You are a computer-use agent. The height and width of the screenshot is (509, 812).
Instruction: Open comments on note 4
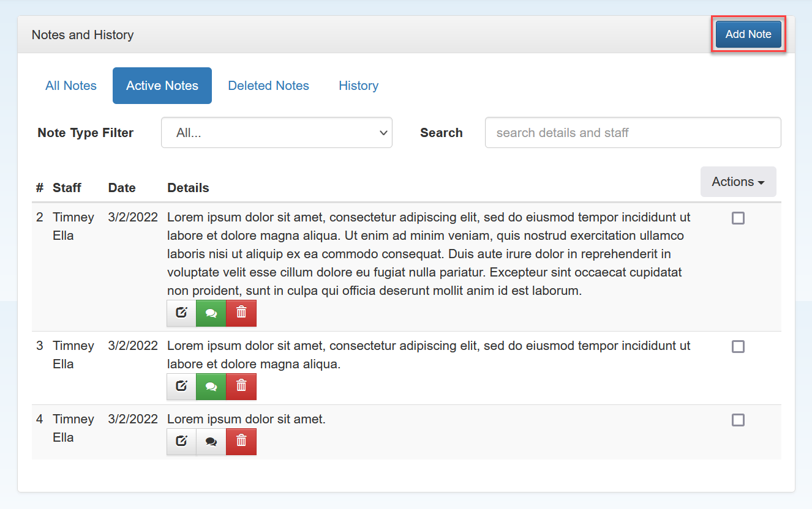(x=211, y=442)
